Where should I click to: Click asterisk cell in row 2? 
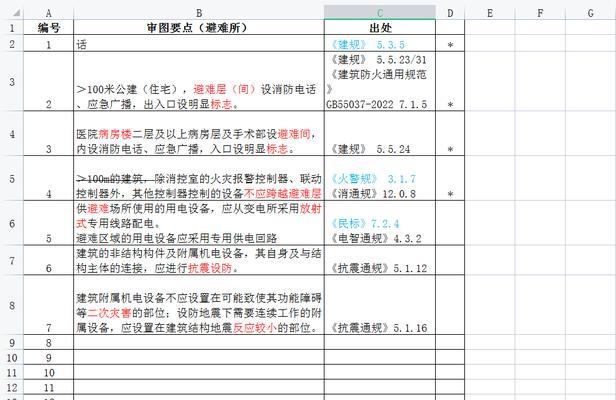tap(450, 44)
